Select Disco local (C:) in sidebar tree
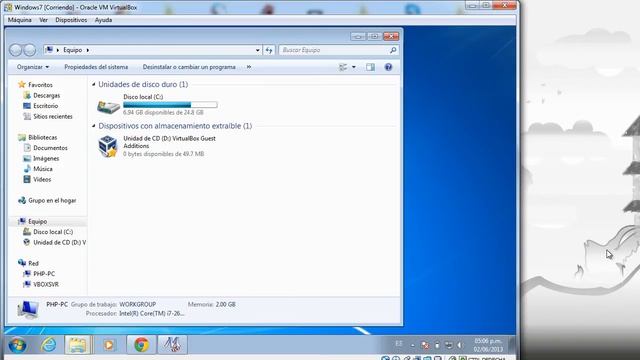The image size is (640, 360). 53,232
